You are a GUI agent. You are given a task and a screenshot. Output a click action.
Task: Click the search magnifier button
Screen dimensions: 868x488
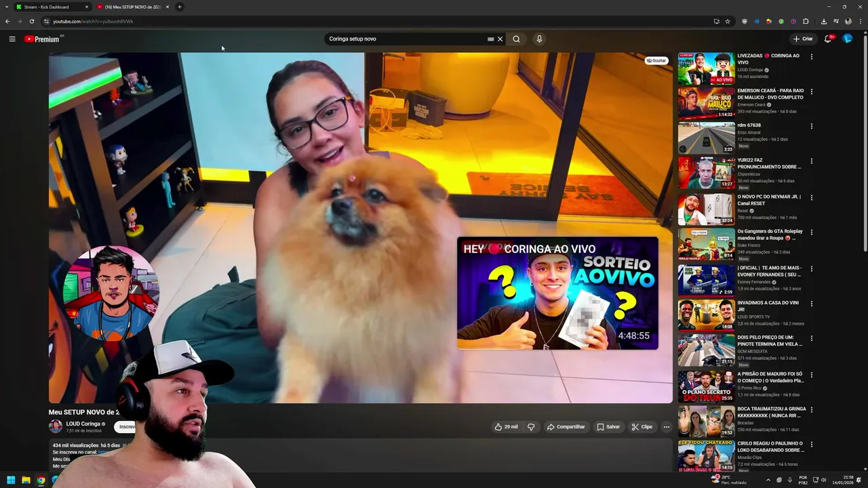pyautogui.click(x=516, y=39)
